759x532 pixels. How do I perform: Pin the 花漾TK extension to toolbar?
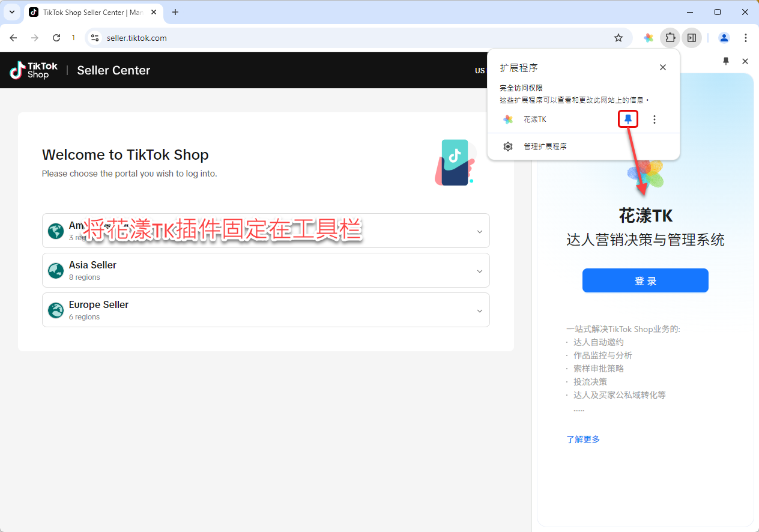coord(627,119)
